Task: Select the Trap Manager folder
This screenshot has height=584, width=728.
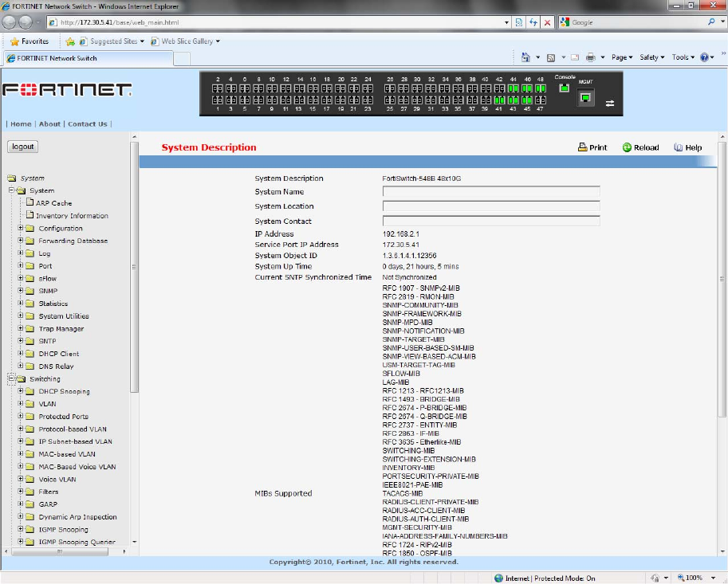Action: pyautogui.click(x=61, y=328)
